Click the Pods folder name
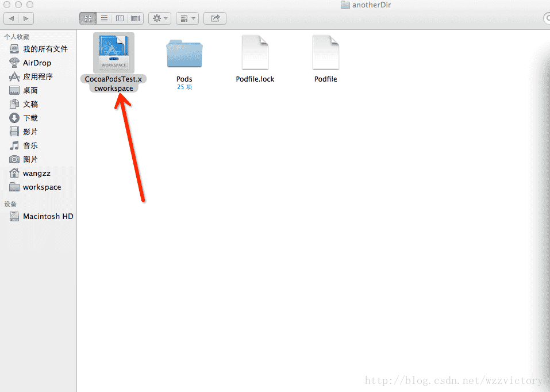Image resolution: width=550 pixels, height=392 pixels. [184, 79]
